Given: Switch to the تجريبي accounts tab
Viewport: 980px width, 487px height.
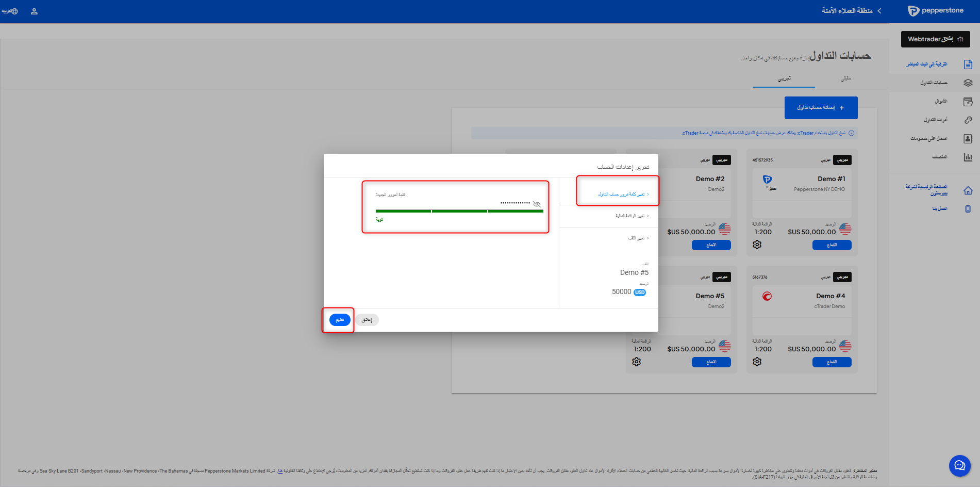Looking at the screenshot, I should (784, 79).
